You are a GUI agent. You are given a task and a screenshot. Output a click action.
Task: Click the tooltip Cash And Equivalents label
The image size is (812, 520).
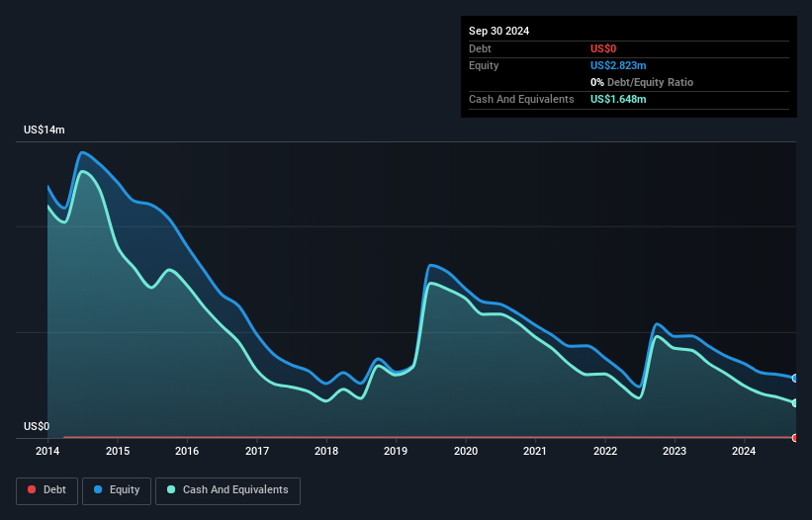point(521,99)
